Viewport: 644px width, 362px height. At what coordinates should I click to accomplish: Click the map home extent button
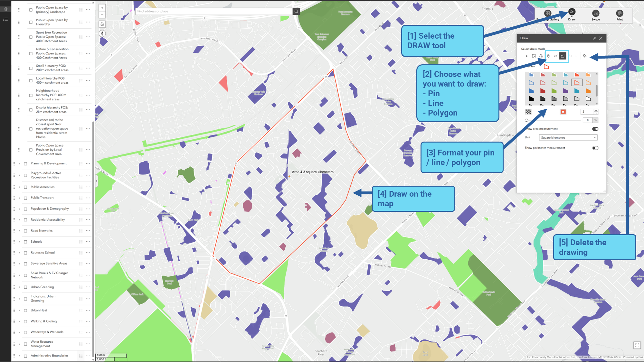point(102,24)
